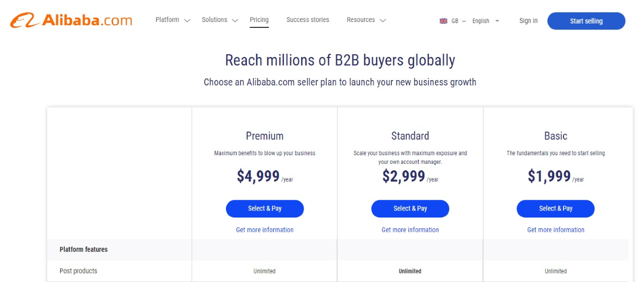This screenshot has height=282, width=644.
Task: Open the Platform navigation menu
Action: coord(167,20)
